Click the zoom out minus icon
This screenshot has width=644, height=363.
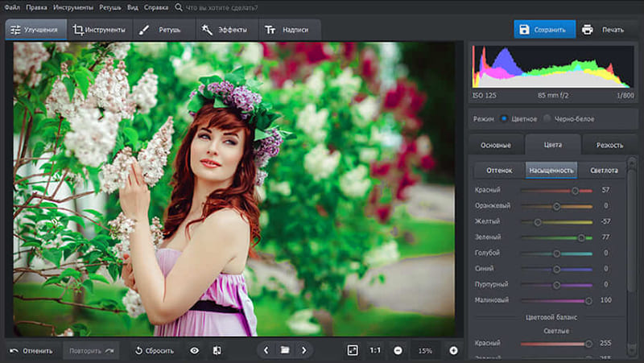pos(398,351)
